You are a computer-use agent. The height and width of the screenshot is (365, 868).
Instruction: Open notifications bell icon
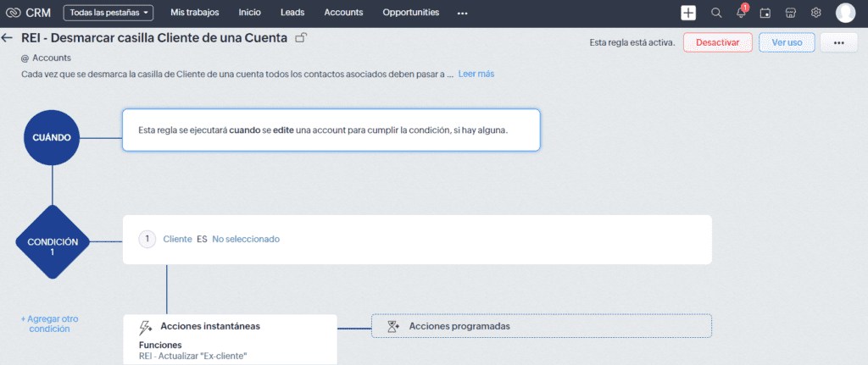point(741,13)
